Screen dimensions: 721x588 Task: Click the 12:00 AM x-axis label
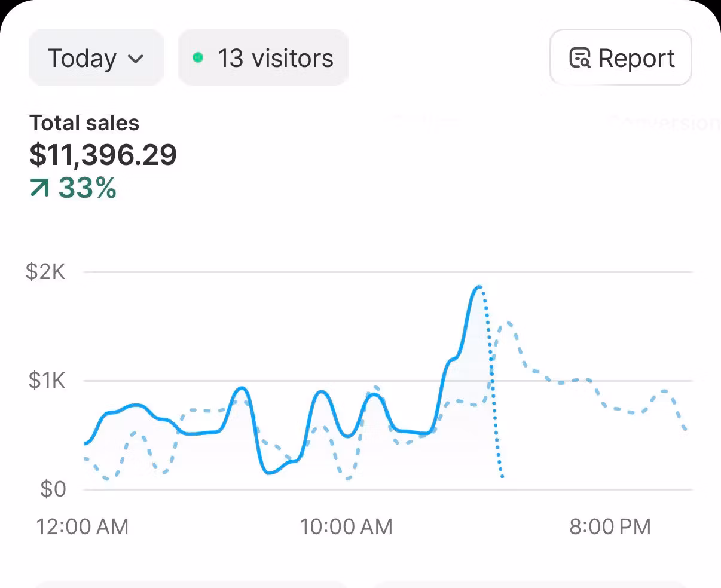pos(83,526)
